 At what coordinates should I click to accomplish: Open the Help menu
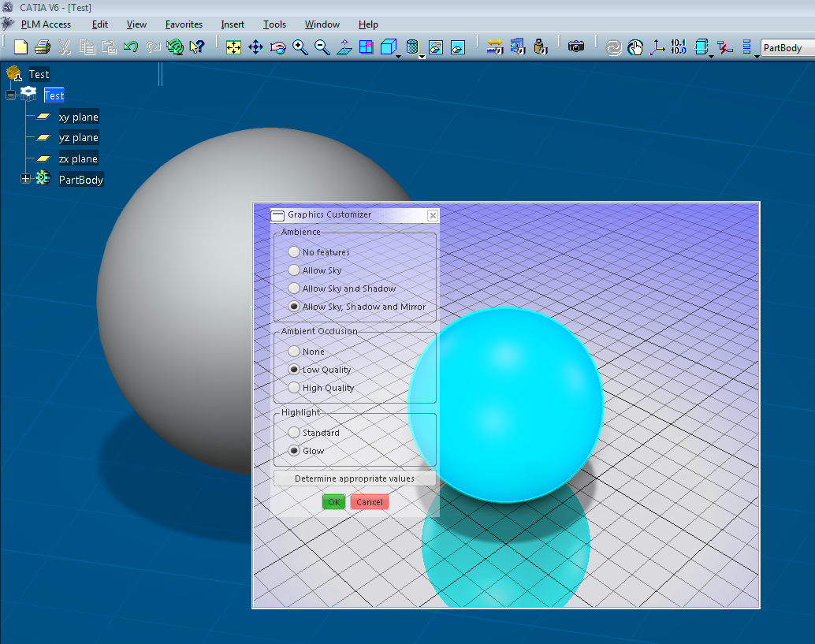[x=368, y=24]
